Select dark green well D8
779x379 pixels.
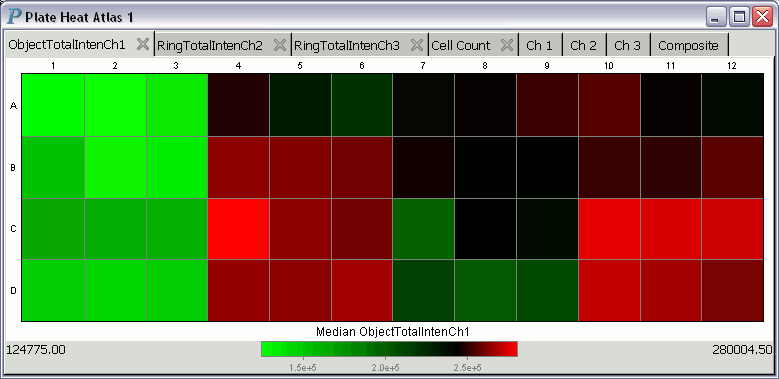click(485, 290)
